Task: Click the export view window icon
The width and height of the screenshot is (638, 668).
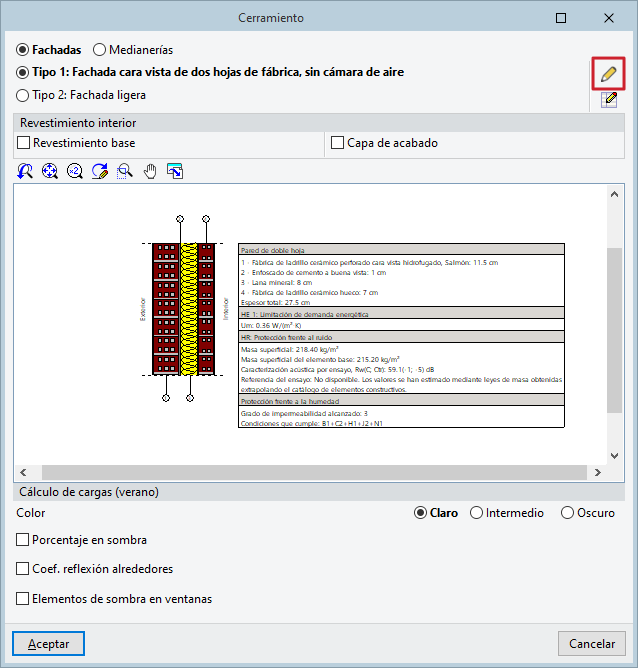Action: coord(175,171)
